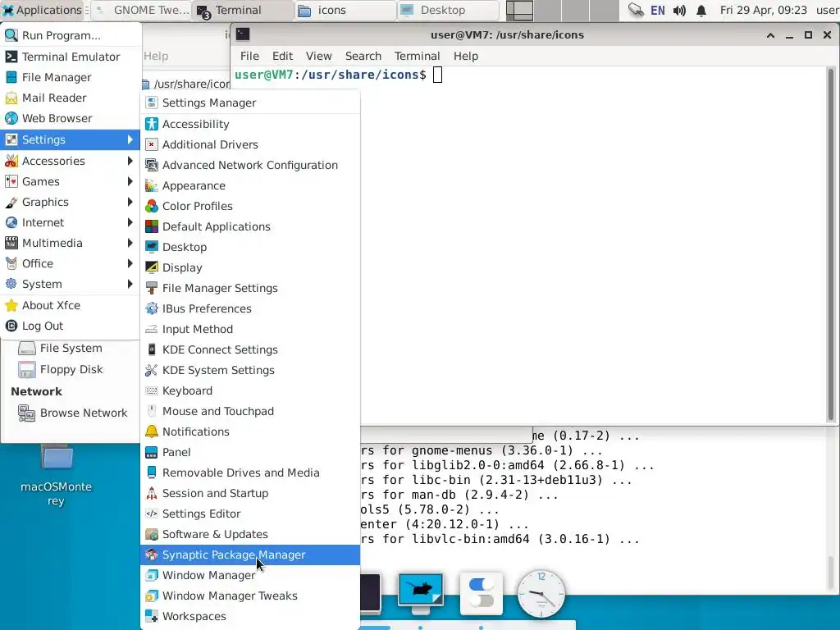Click the EN keyboard layout indicator
The height and width of the screenshot is (630, 840).
click(657, 10)
